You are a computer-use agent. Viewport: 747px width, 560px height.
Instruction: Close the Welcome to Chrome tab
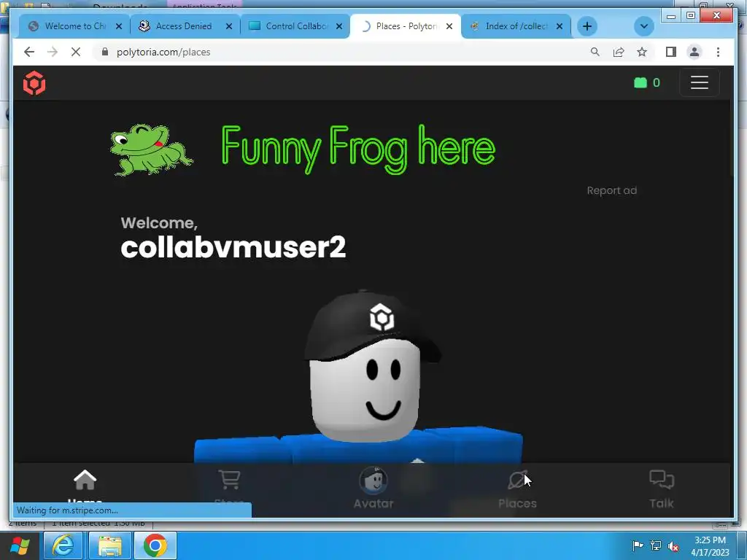point(119,26)
